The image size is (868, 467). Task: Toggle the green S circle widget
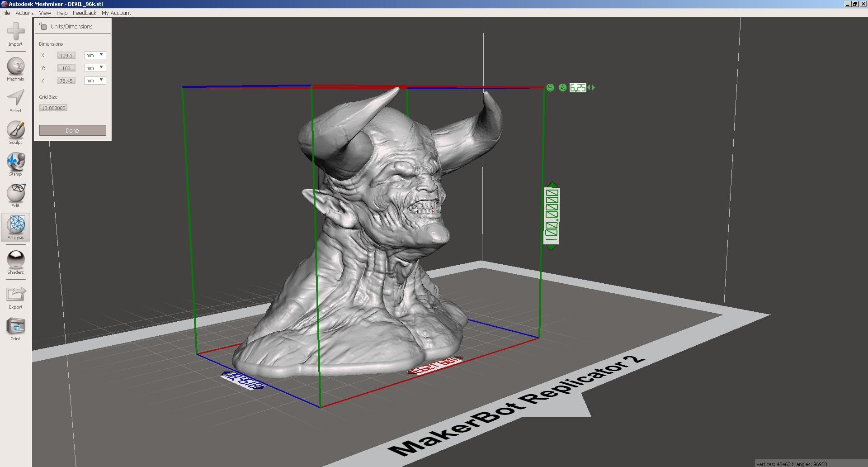pos(550,88)
